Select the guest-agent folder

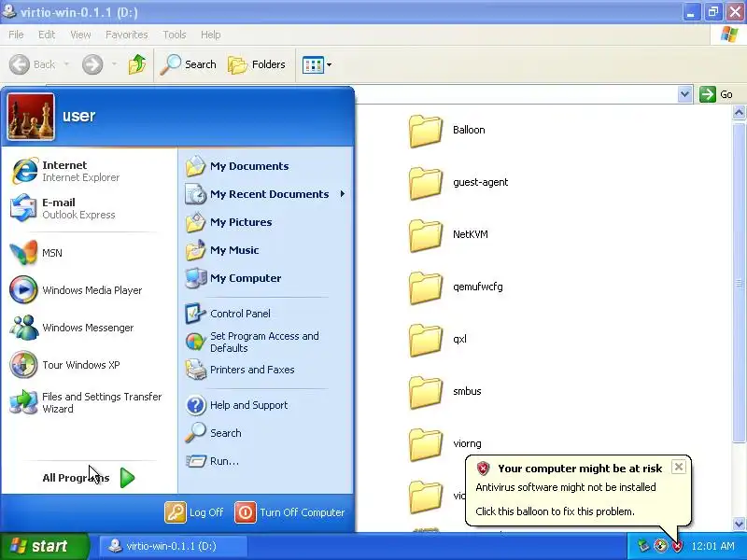pos(458,183)
